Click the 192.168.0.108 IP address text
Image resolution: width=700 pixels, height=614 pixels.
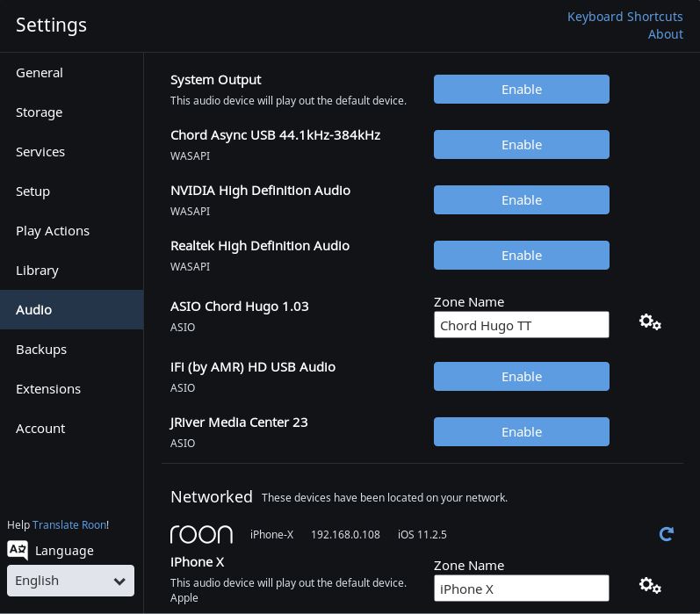(345, 535)
